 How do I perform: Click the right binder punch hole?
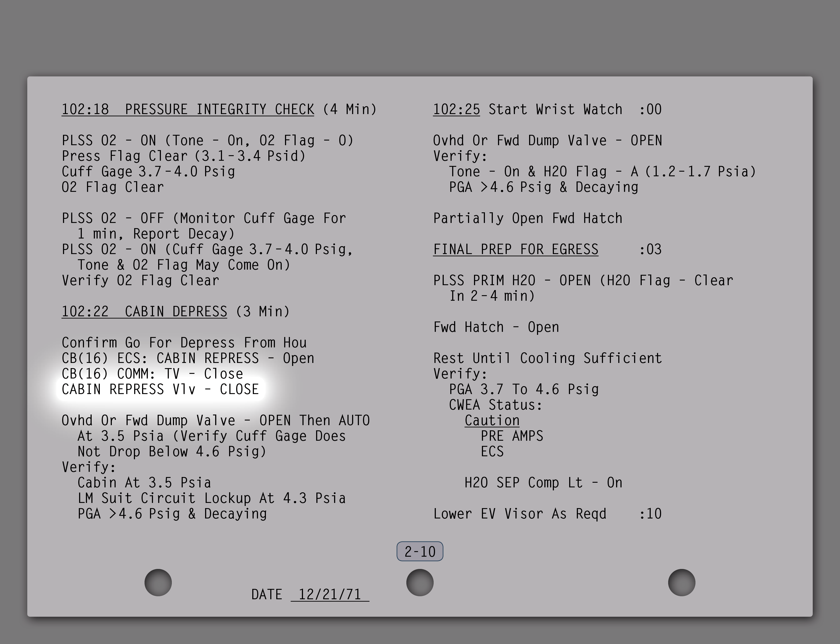click(682, 582)
